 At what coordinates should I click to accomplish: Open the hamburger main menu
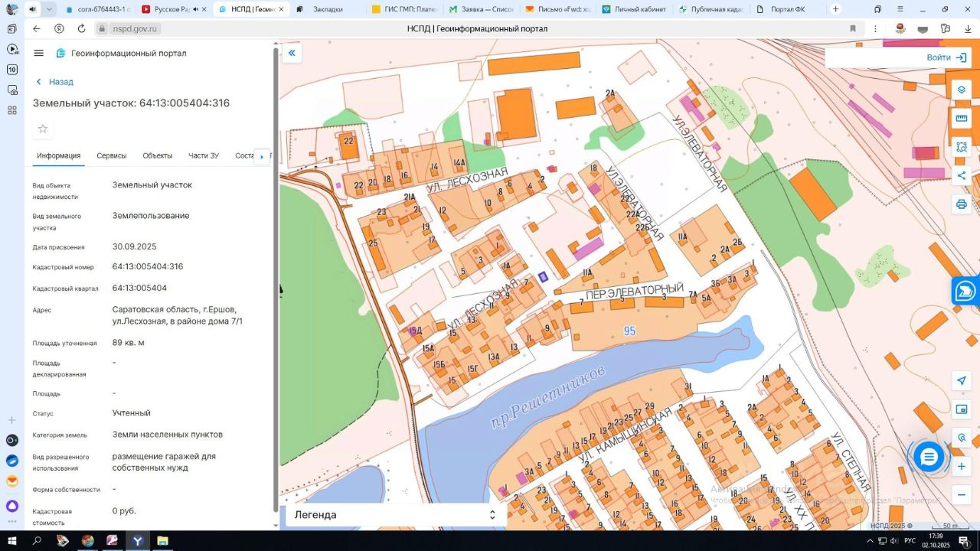39,53
